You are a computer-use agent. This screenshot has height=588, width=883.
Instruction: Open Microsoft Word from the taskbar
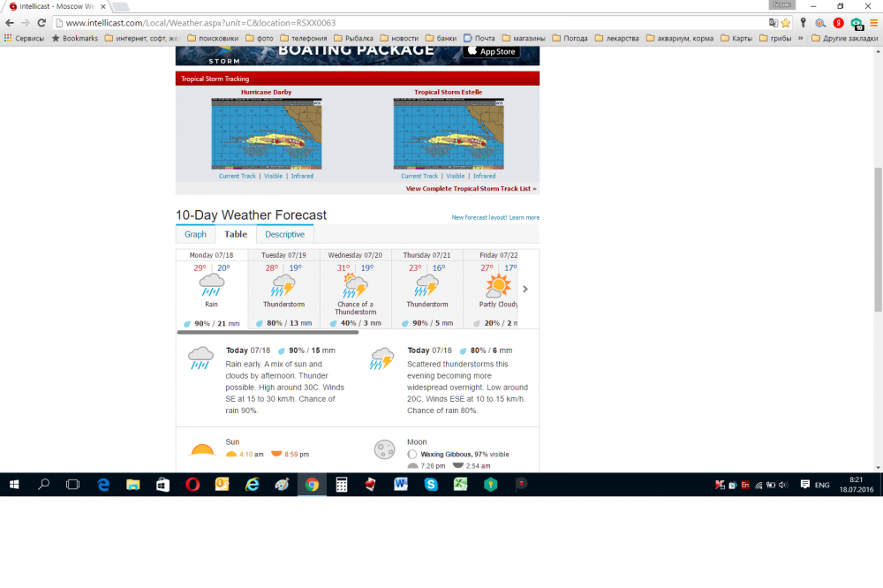pyautogui.click(x=400, y=484)
